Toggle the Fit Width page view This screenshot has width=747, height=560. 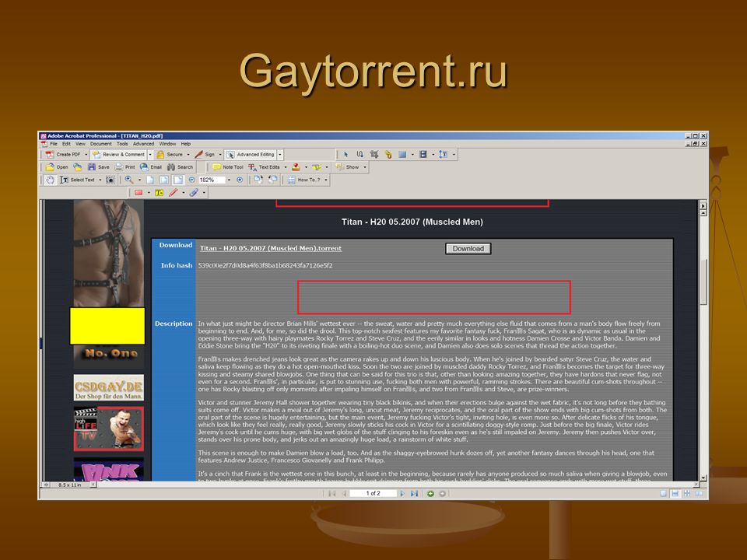pyautogui.click(x=177, y=180)
